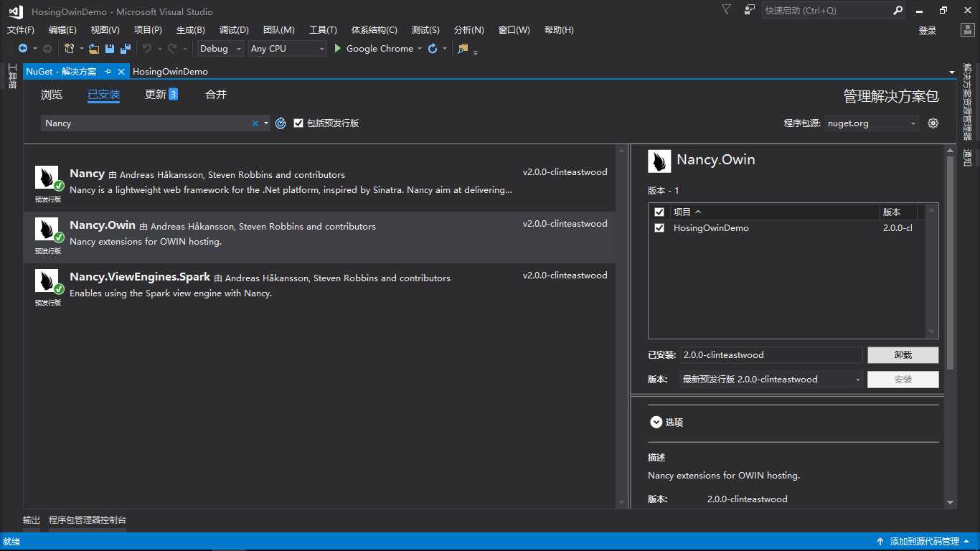Click the undo toolbar icon
980x551 pixels.
146,48
